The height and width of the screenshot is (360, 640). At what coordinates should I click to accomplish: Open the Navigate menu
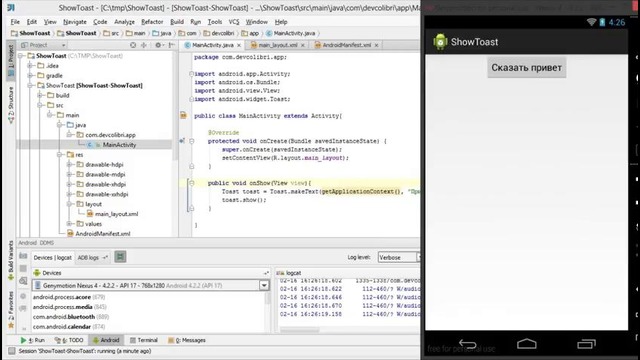coord(75,22)
